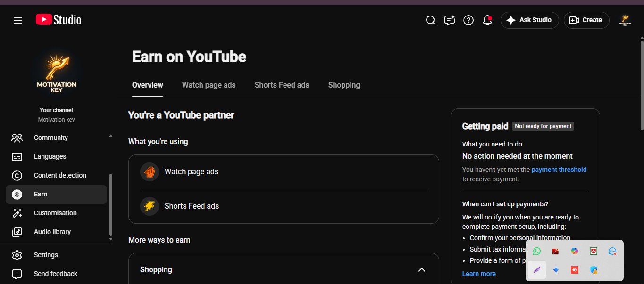
Task: Open Community in the sidebar
Action: click(x=56, y=138)
